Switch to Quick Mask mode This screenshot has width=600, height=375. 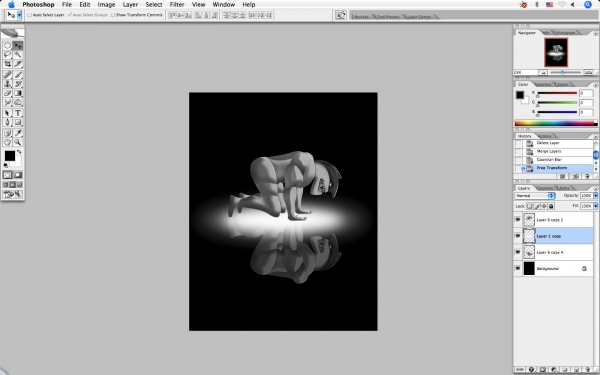coord(18,175)
